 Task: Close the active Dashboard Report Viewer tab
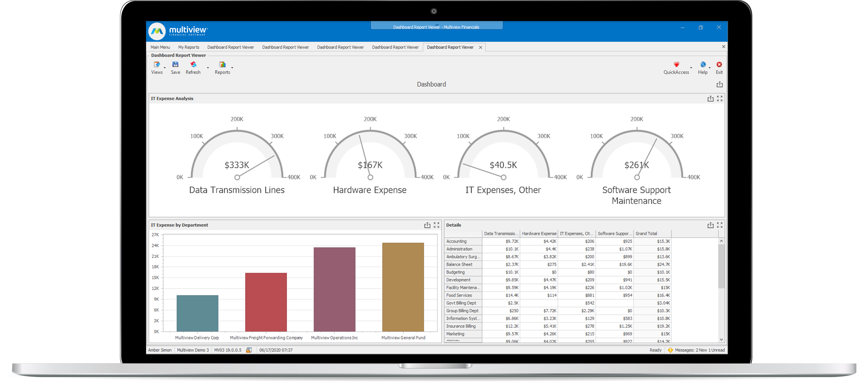click(x=480, y=48)
